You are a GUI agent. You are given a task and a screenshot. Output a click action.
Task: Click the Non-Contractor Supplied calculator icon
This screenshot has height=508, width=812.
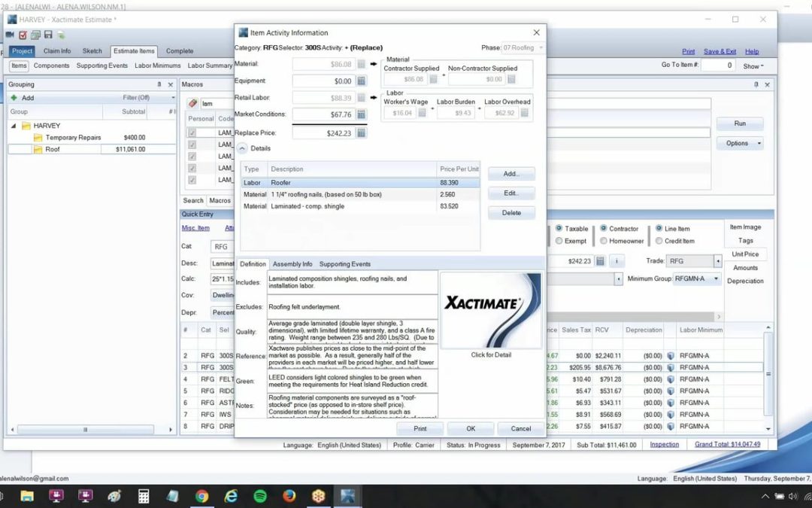pyautogui.click(x=511, y=79)
